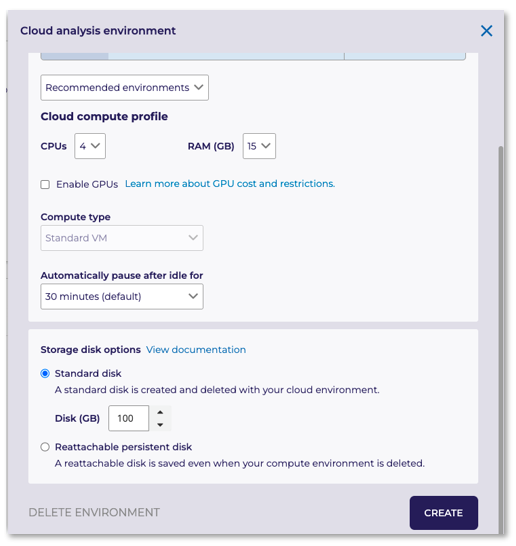This screenshot has width=516, height=546.
Task: Select the Standard disk radio option
Action: [45, 373]
